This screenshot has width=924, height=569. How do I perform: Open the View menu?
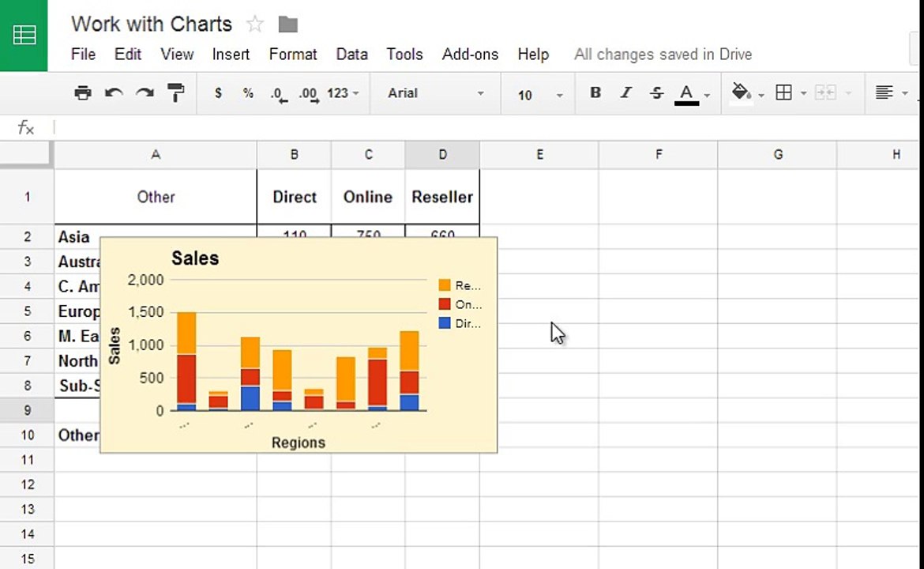[x=177, y=55]
